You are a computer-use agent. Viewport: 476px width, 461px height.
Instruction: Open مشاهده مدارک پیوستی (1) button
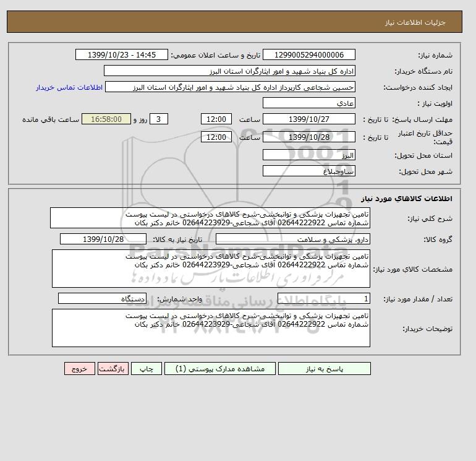pyautogui.click(x=220, y=369)
